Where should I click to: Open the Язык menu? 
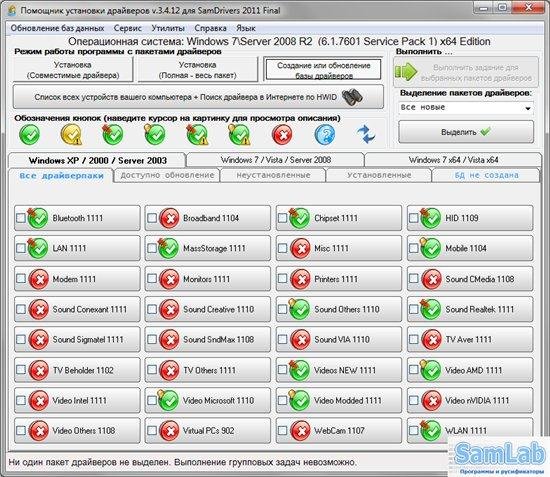pos(246,28)
